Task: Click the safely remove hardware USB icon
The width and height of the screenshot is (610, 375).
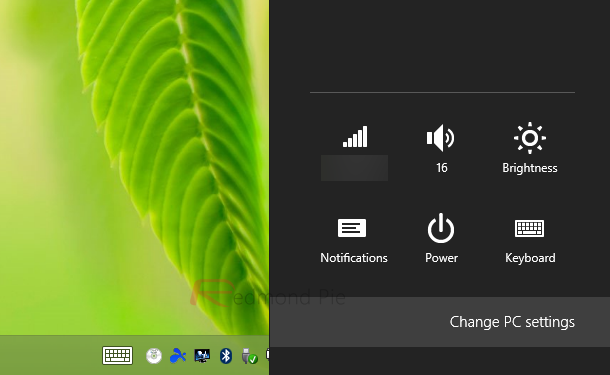Action: 249,356
